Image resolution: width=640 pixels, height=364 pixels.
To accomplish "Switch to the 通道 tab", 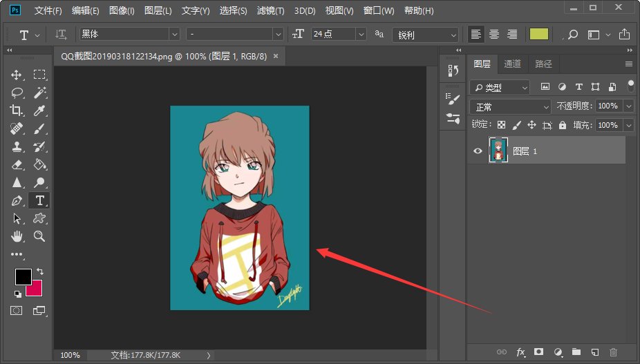I will 512,64.
